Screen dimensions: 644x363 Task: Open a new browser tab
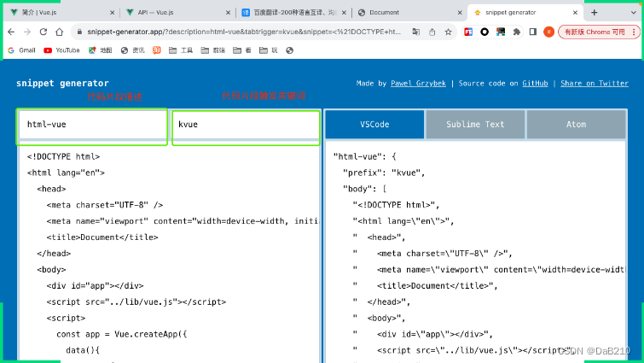[594, 12]
